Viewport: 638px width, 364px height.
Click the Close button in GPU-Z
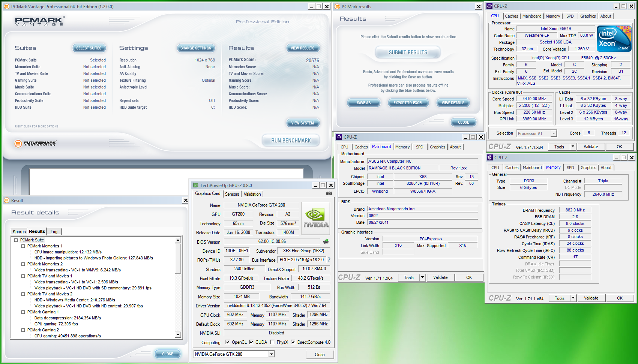320,355
